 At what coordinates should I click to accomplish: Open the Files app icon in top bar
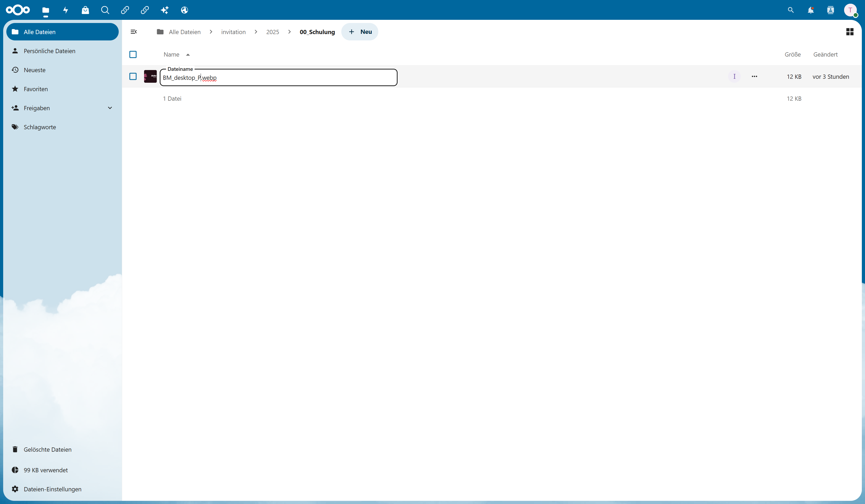(x=46, y=10)
